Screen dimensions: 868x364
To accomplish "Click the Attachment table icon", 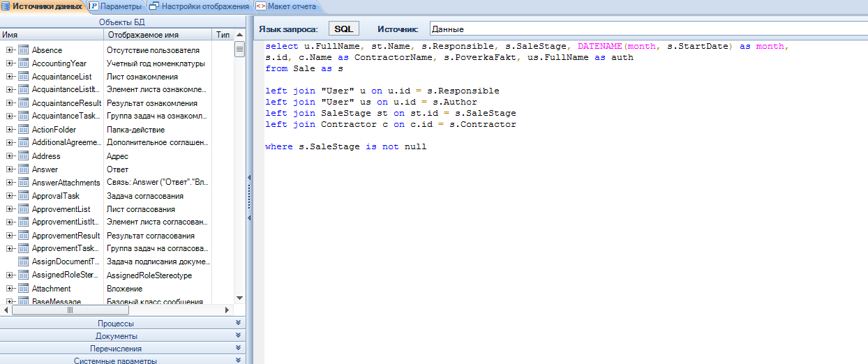I will pos(23,289).
